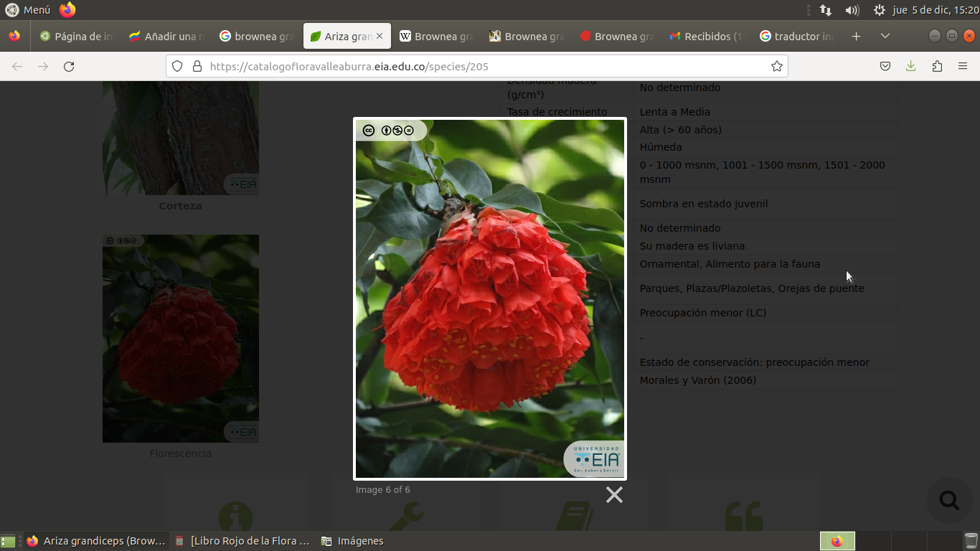980x551 pixels.
Task: Open the Firefox hamburger application menu
Action: click(x=963, y=67)
